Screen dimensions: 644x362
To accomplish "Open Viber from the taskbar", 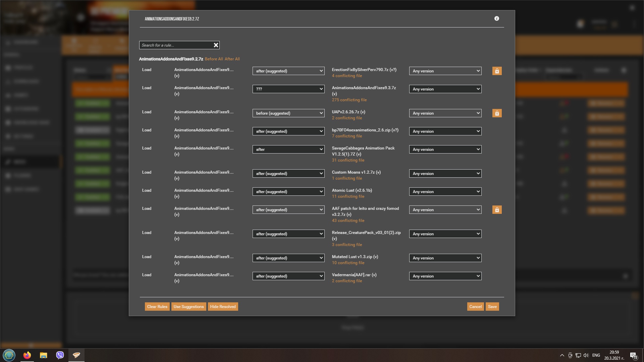I will click(x=60, y=355).
